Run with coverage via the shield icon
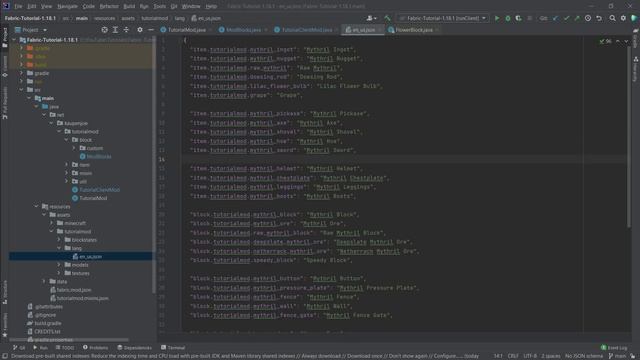640x360 pixels. pos(518,18)
